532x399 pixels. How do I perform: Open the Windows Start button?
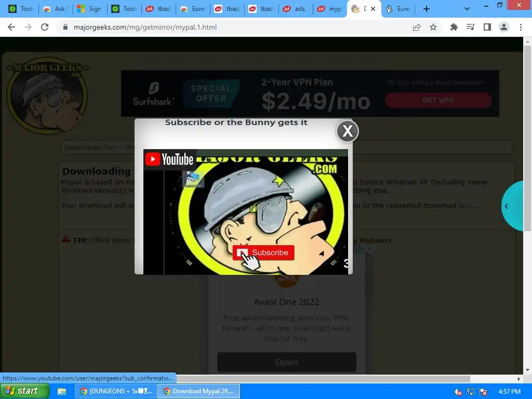coord(24,391)
